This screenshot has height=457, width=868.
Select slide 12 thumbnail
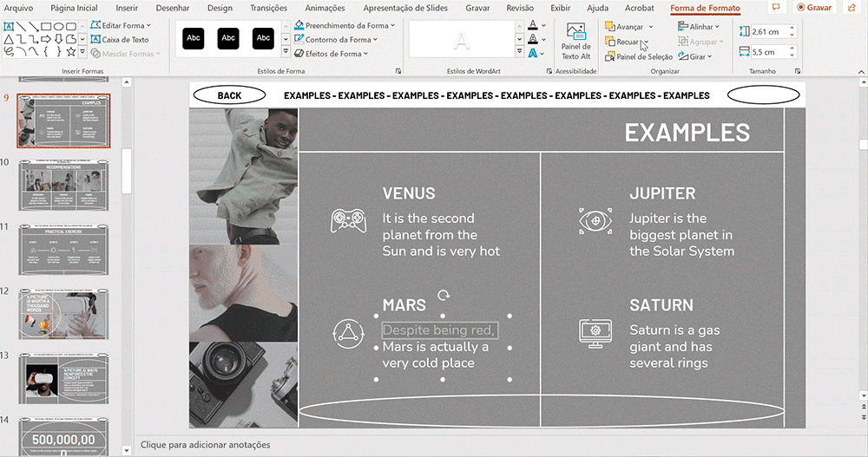click(x=63, y=314)
